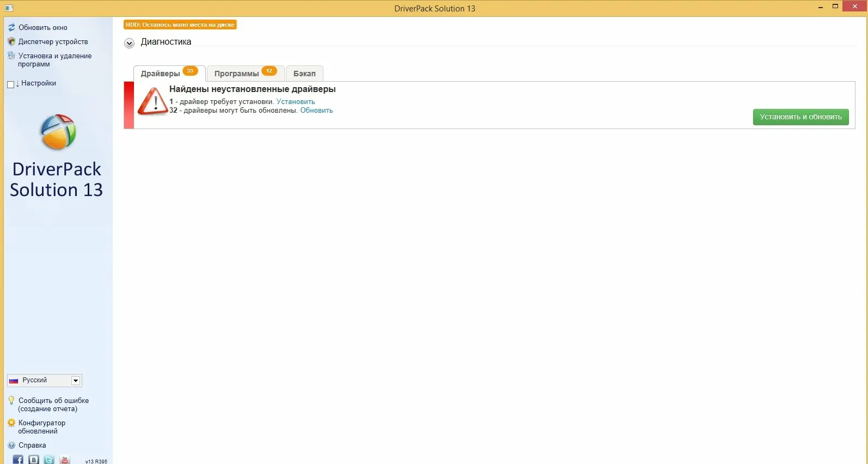Click the HDD low disk space warning
868x464 pixels.
[180, 25]
